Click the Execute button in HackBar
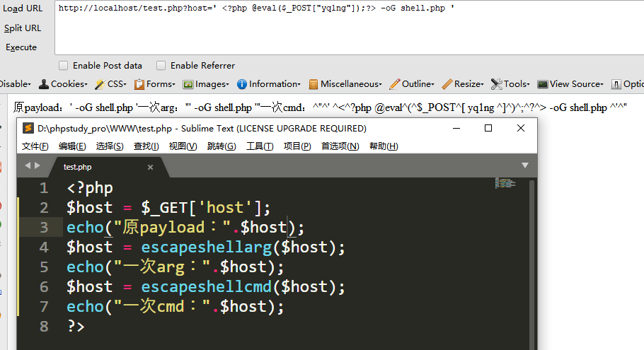This screenshot has height=350, width=644. pyautogui.click(x=21, y=47)
